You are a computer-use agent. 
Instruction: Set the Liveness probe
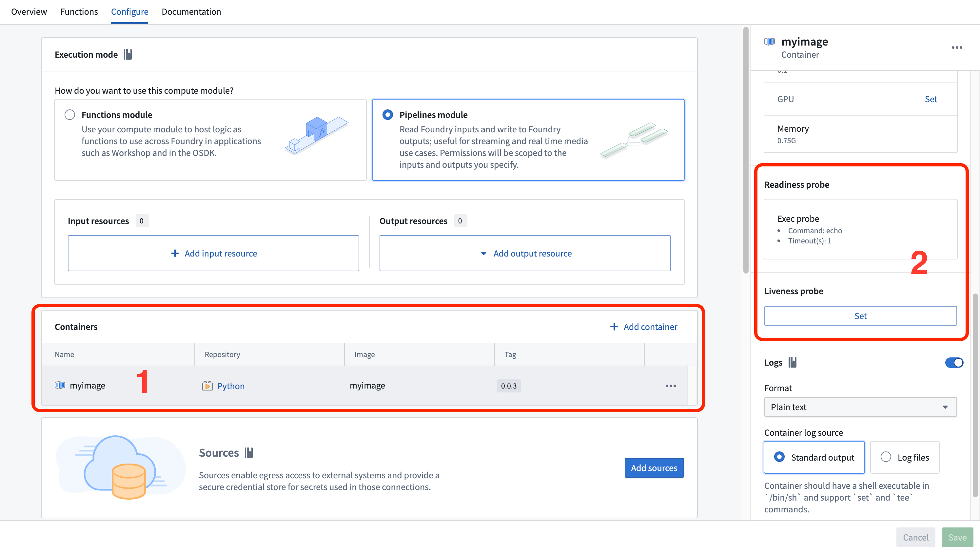click(x=860, y=316)
